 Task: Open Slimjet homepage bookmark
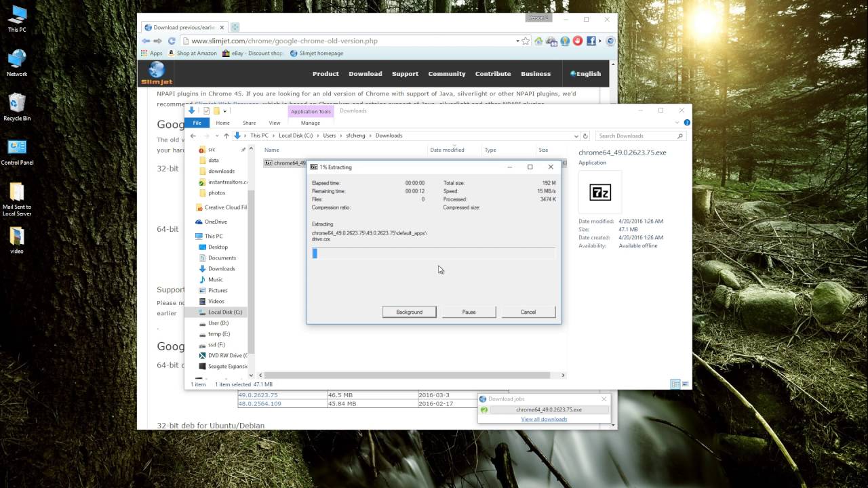(317, 53)
